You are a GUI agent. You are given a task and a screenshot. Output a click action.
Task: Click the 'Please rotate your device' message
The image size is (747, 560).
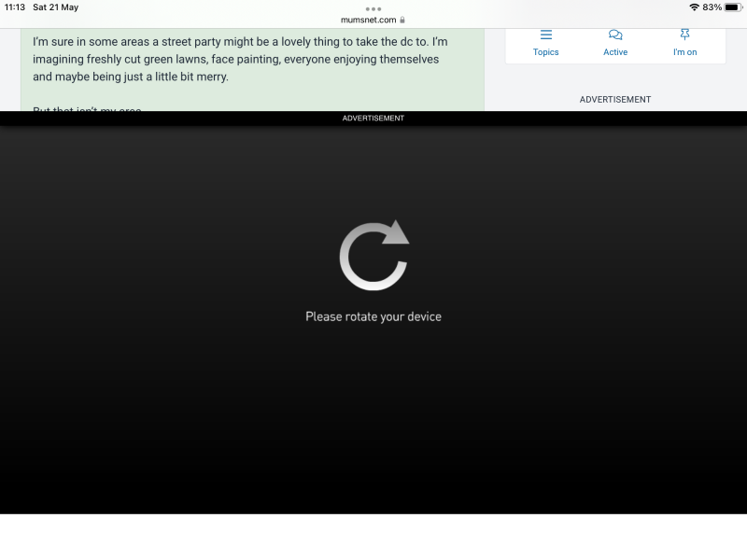[x=373, y=316]
